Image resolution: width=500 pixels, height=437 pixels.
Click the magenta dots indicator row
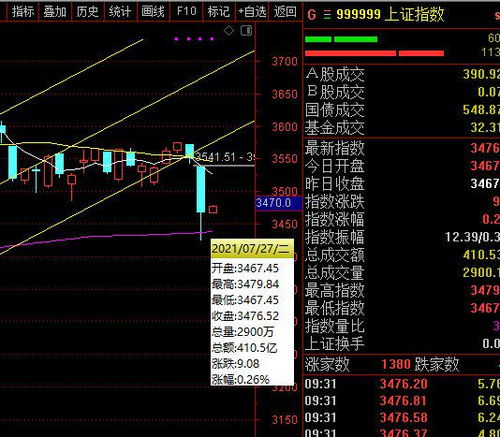pyautogui.click(x=194, y=39)
